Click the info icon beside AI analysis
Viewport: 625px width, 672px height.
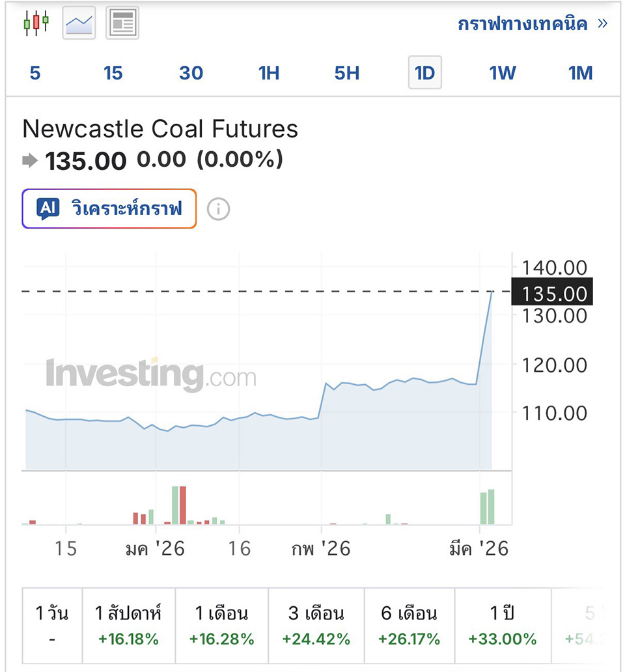click(x=218, y=209)
